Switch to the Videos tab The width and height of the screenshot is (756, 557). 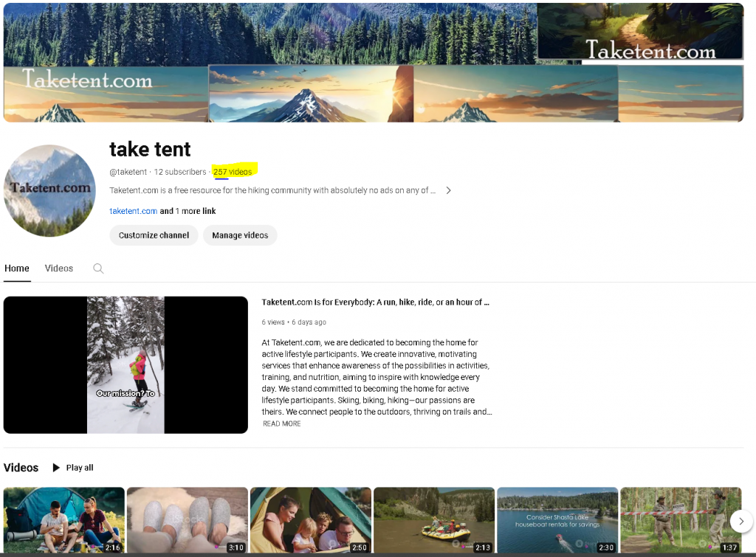[59, 269]
